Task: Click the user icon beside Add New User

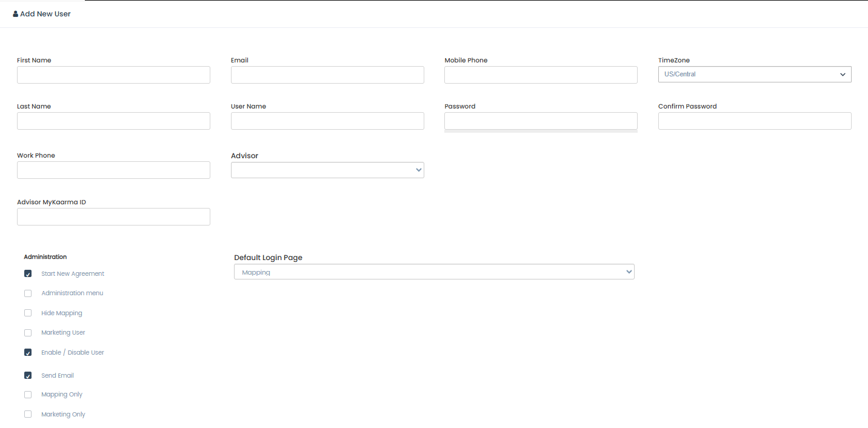Action: click(x=16, y=14)
